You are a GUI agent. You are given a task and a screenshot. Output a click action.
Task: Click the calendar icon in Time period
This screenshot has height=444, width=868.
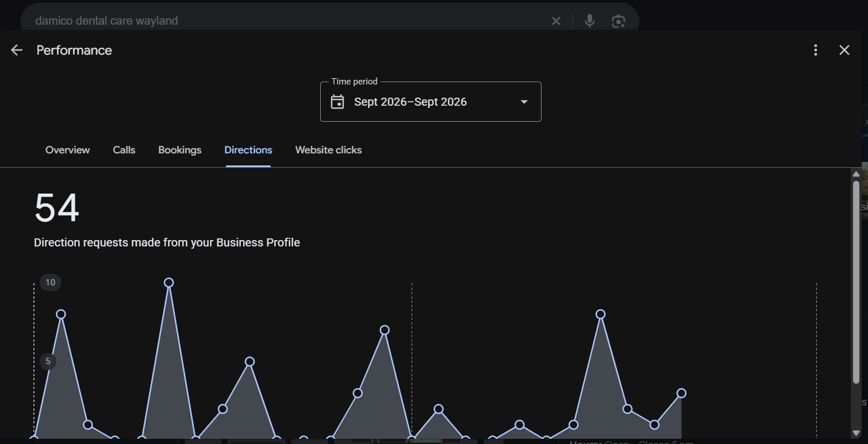click(337, 102)
